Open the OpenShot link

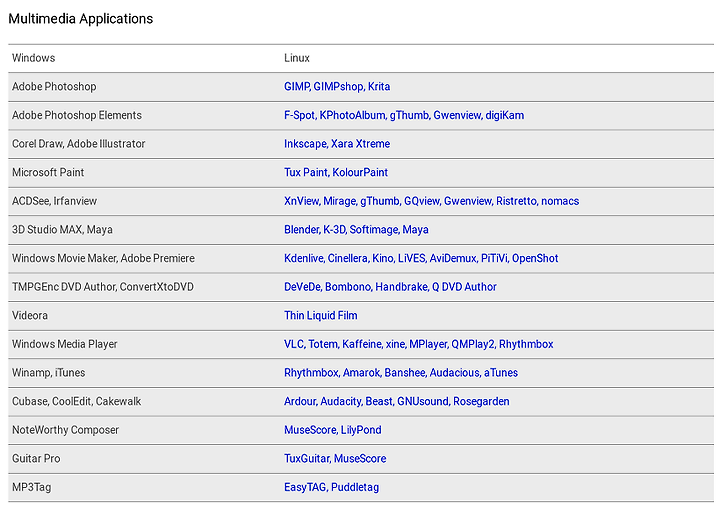click(535, 258)
